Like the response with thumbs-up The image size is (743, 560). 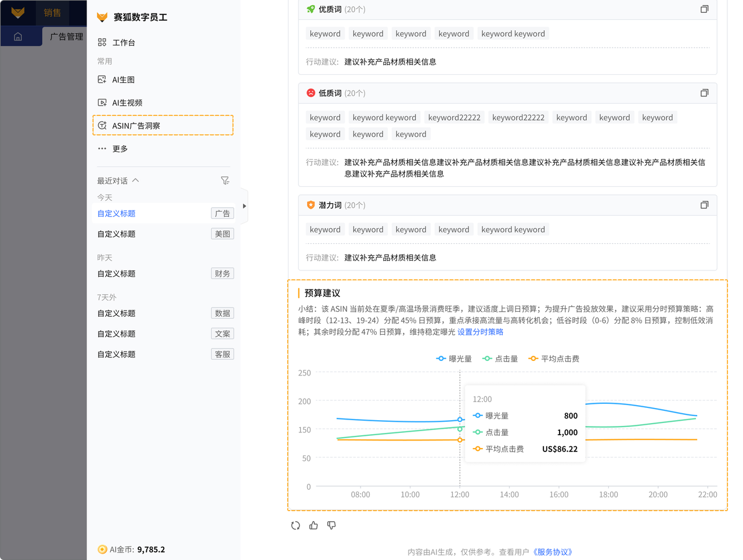tap(313, 525)
